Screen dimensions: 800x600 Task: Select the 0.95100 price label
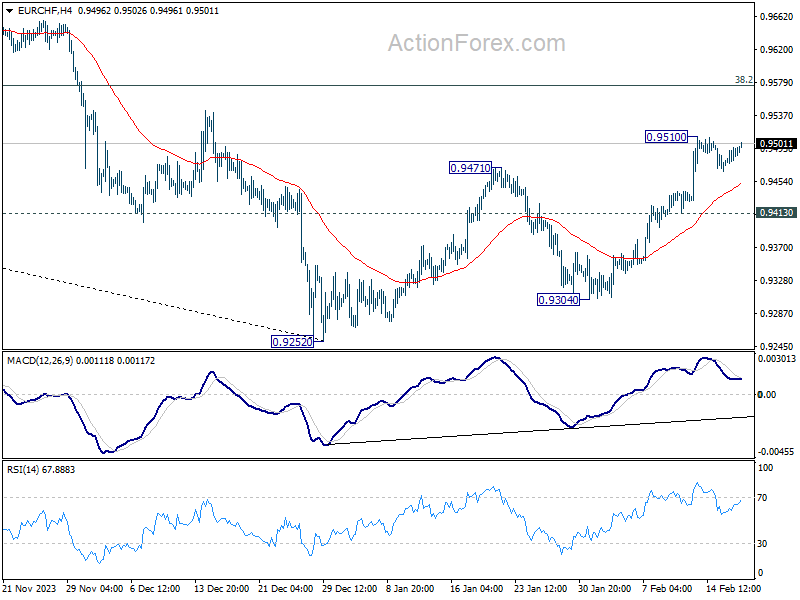[x=666, y=137]
